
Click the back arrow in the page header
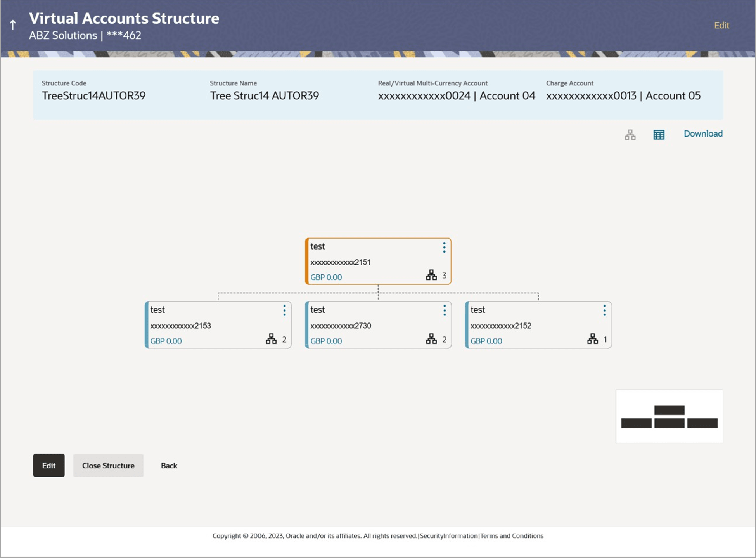pos(13,24)
